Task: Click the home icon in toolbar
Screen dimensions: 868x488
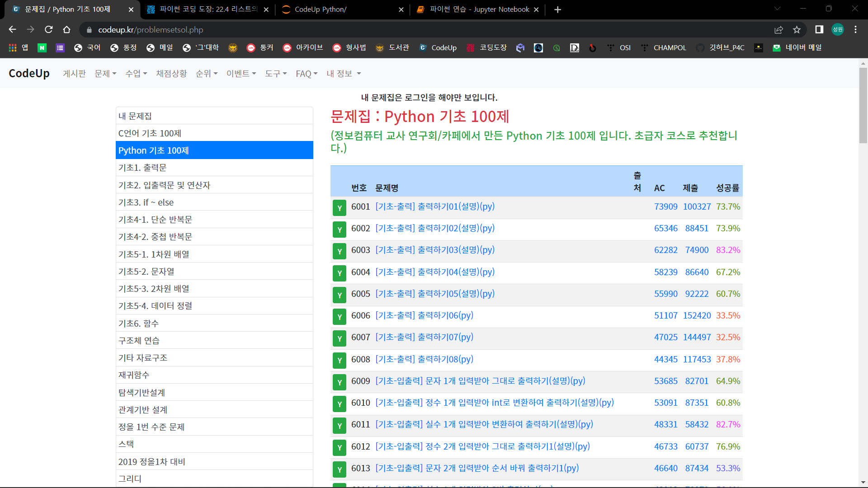Action: (x=66, y=29)
